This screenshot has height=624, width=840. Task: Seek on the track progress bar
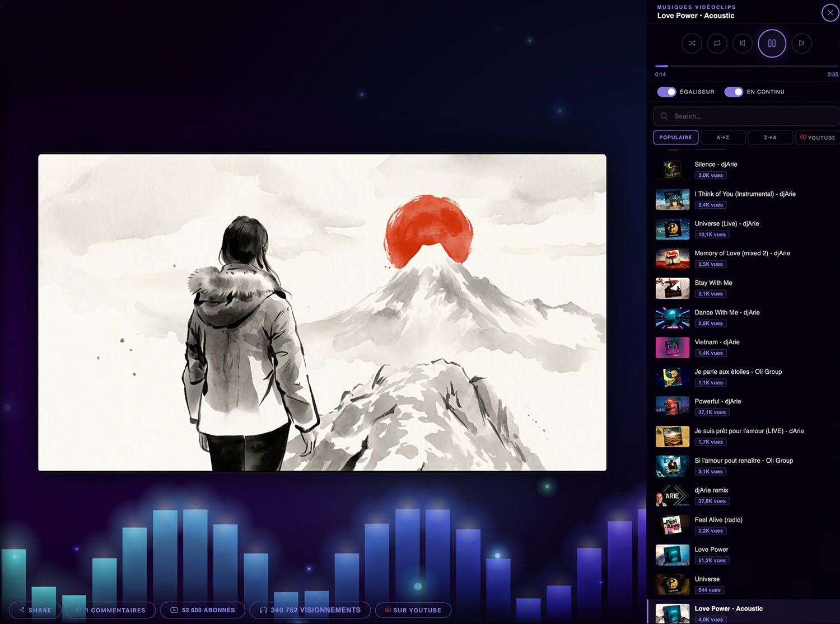pyautogui.click(x=747, y=66)
